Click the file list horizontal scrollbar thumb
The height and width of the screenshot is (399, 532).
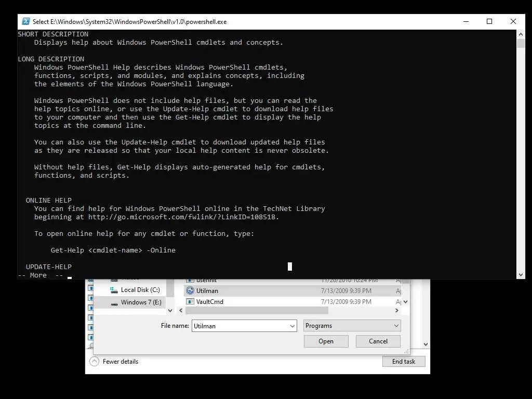257,311
